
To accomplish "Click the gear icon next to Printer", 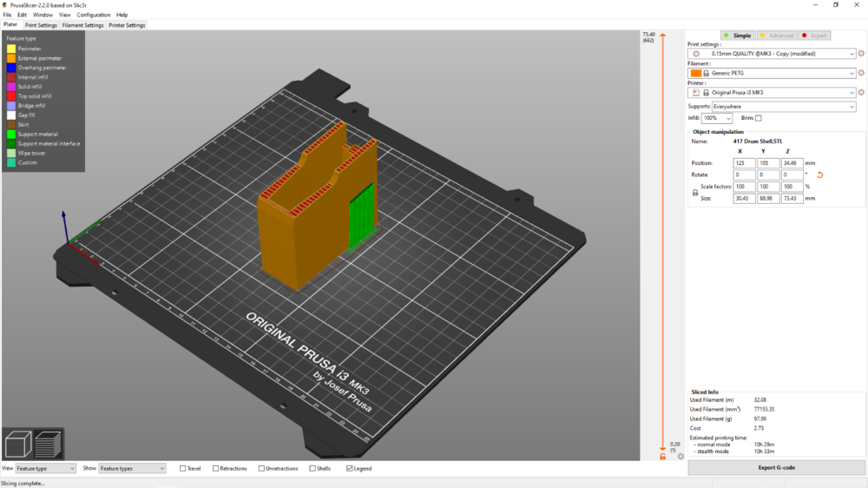I will coord(861,92).
